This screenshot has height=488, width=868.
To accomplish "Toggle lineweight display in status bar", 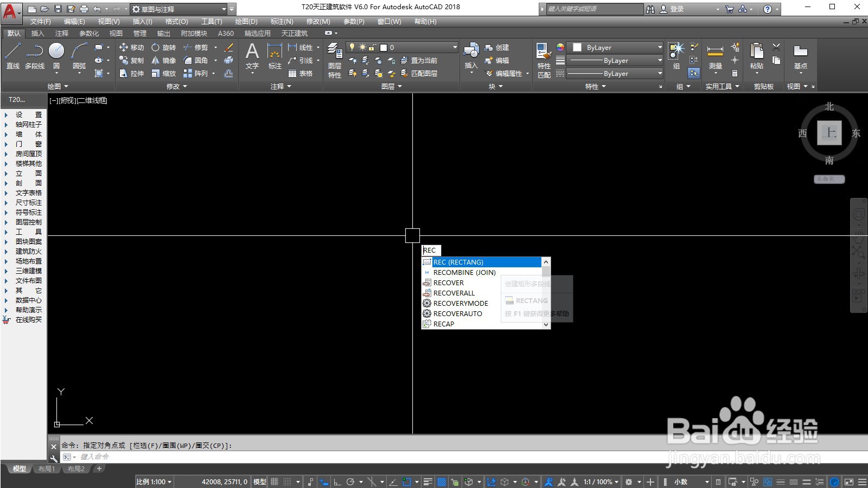I will point(428,481).
